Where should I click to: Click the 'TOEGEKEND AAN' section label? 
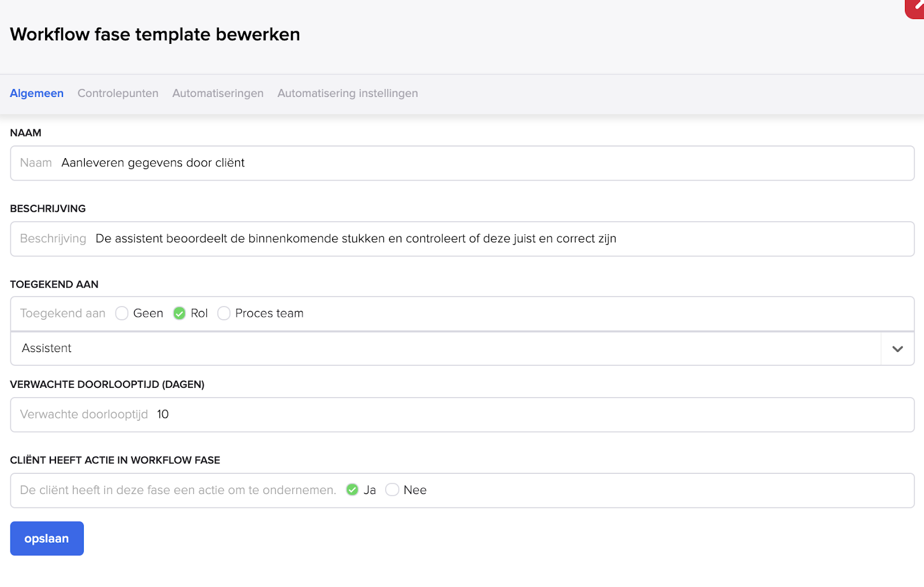(x=54, y=285)
